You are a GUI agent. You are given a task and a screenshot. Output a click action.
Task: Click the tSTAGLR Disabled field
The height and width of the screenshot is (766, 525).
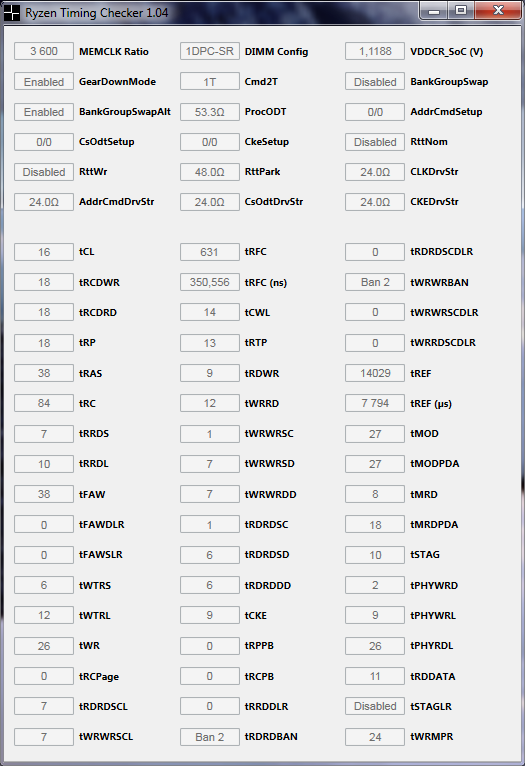point(375,706)
